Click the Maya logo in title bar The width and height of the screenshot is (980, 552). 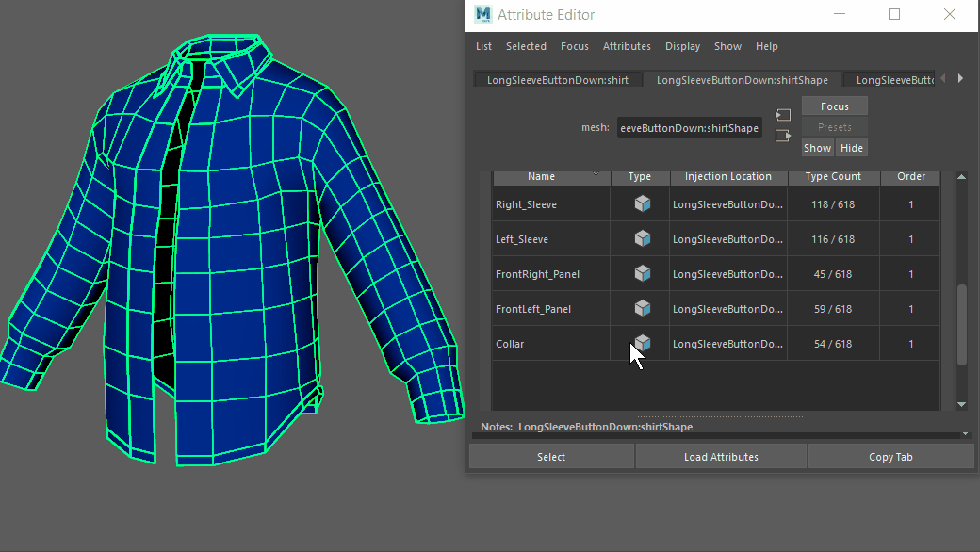tap(483, 14)
